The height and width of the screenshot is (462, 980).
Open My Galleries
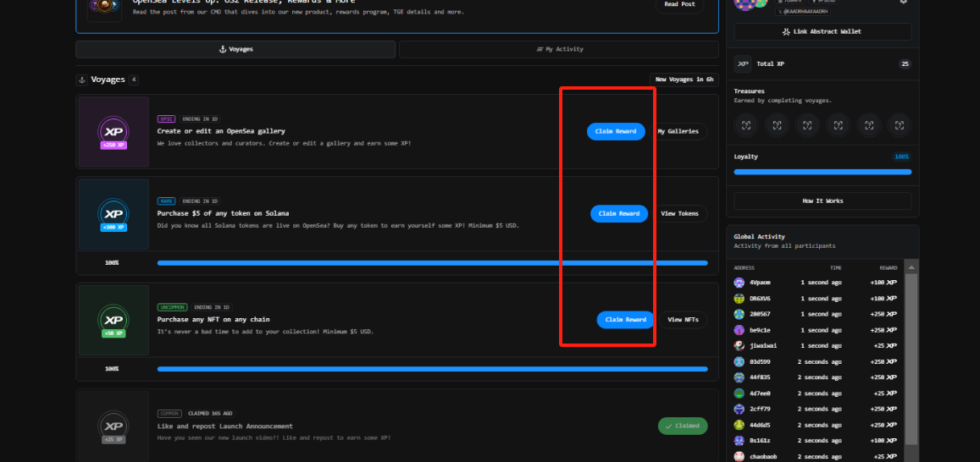pyautogui.click(x=678, y=132)
